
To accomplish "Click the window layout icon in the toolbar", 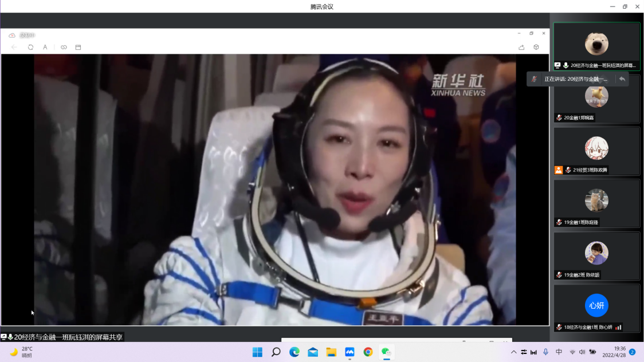I will click(78, 48).
